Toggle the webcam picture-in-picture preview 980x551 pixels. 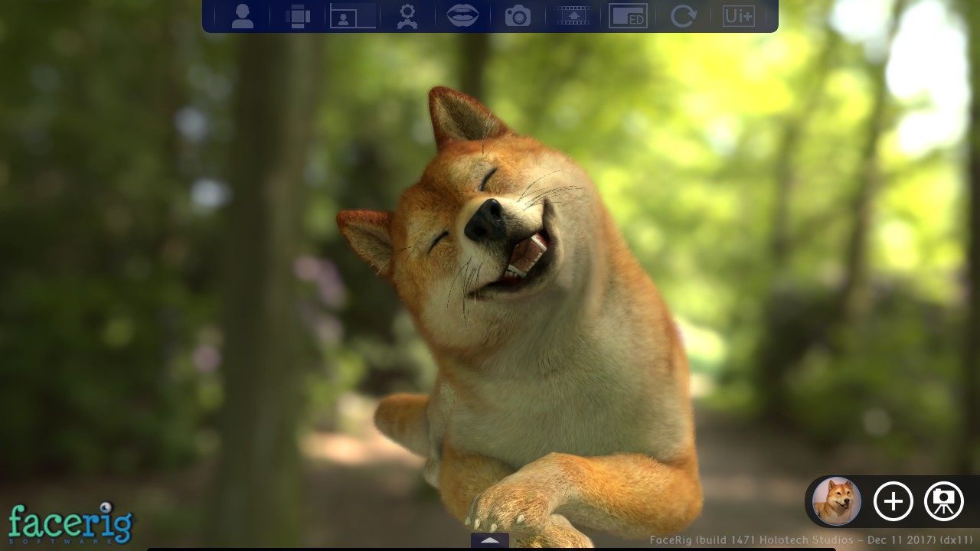[353, 16]
